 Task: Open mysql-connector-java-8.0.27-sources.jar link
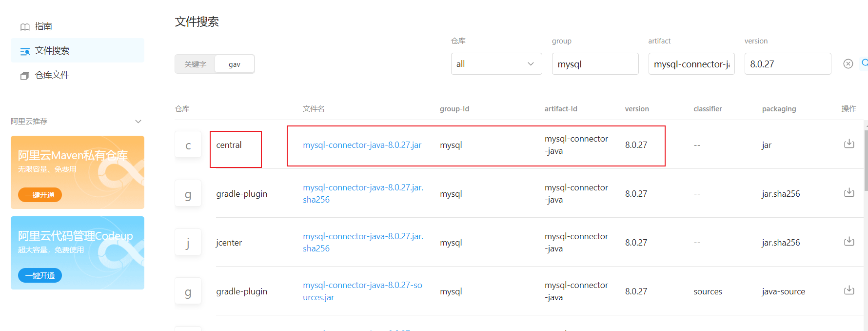click(362, 291)
